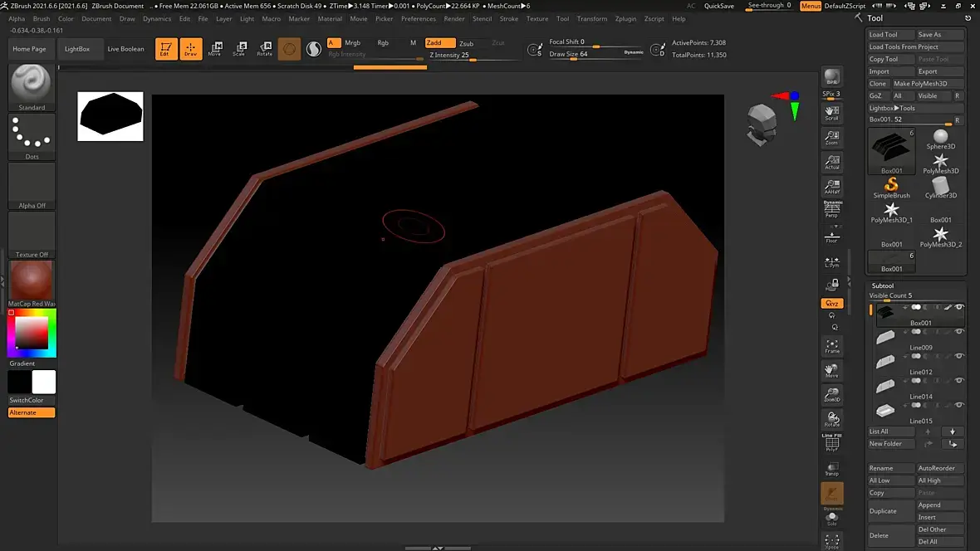The image size is (980, 551).
Task: Expand the Lightbox Tools browser
Action: tap(892, 108)
